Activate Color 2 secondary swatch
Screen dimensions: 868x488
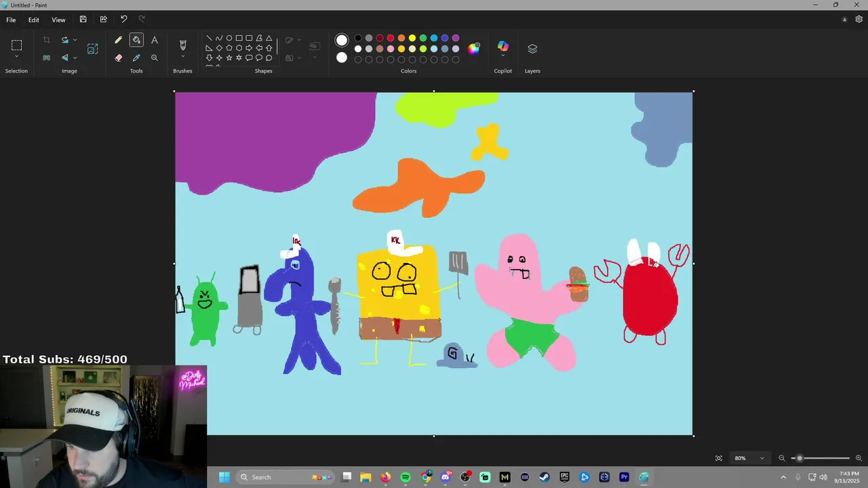coord(342,58)
